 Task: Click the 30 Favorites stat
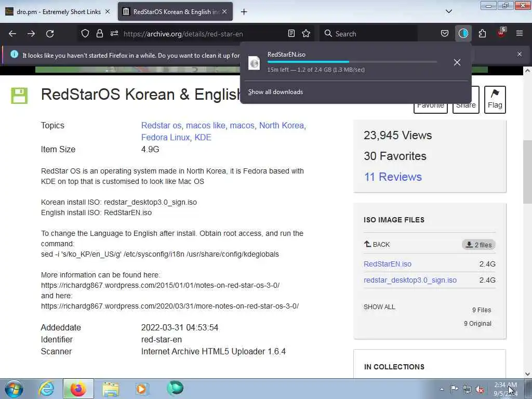coord(395,156)
